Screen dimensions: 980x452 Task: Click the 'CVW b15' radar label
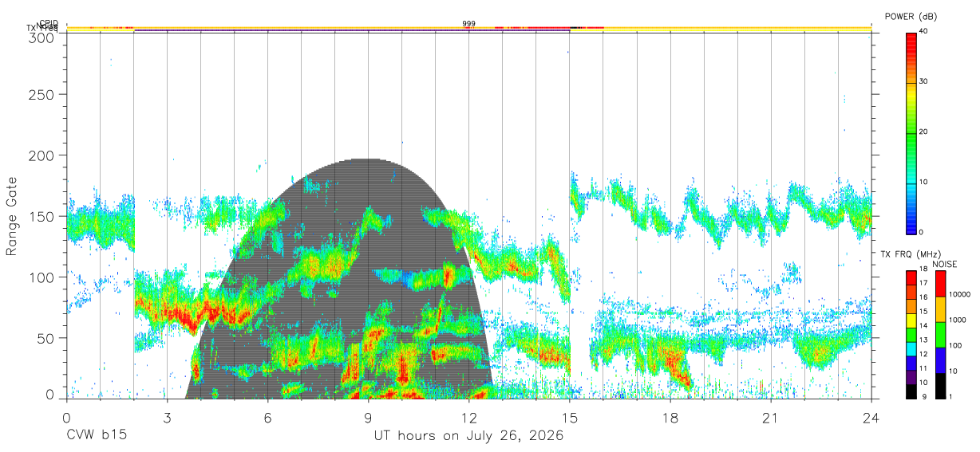click(96, 436)
